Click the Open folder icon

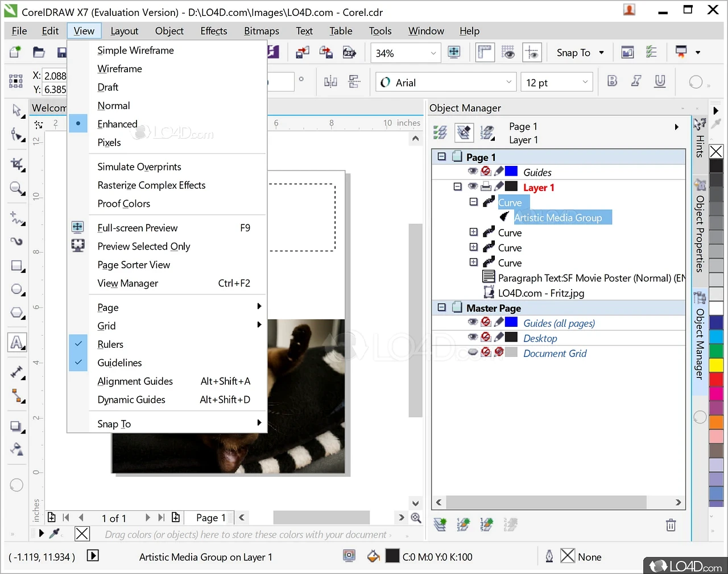tap(39, 52)
